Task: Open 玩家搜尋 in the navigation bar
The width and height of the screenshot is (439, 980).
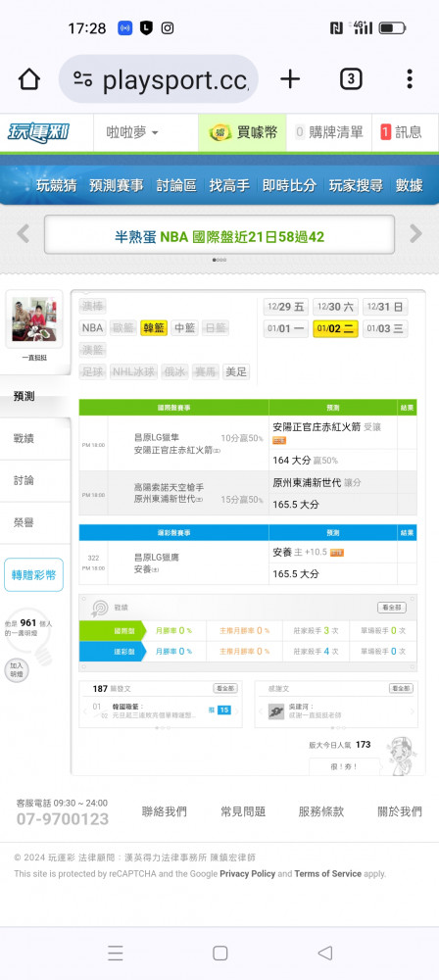Action: click(356, 185)
